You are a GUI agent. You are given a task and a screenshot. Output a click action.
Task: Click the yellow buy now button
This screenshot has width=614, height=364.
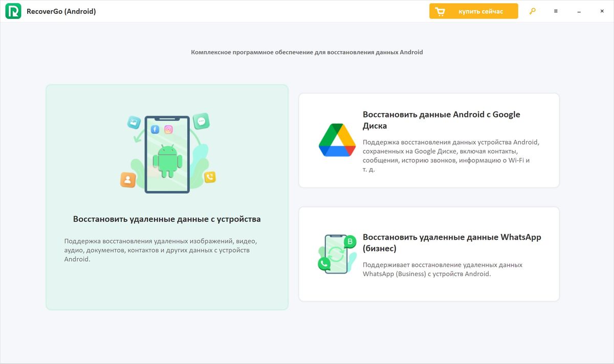point(473,11)
